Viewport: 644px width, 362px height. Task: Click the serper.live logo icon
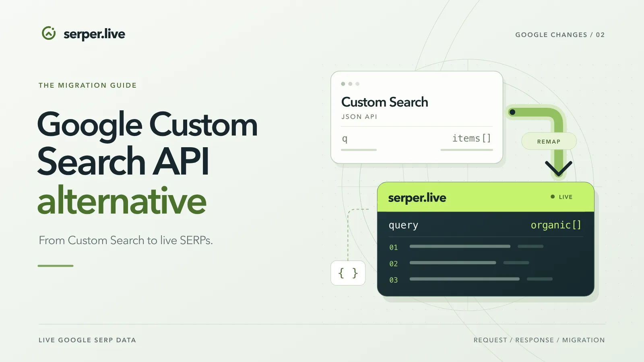click(x=49, y=33)
